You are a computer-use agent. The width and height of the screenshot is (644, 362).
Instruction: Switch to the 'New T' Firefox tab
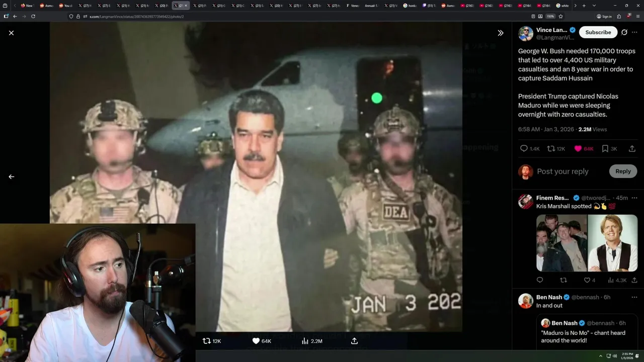[27, 6]
